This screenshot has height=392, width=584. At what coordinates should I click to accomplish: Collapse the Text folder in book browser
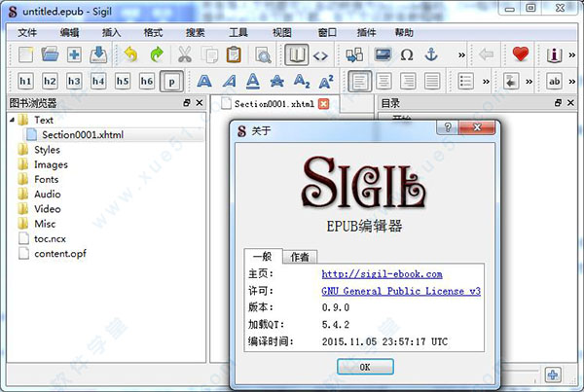[x=13, y=120]
